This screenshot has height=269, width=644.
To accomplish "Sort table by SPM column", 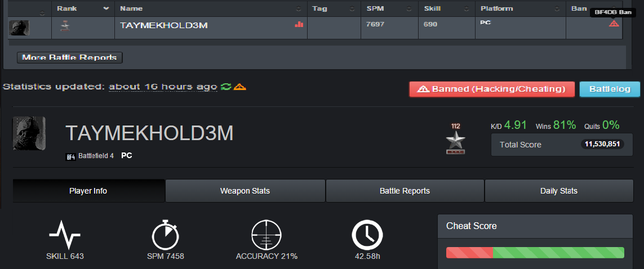I will pos(389,8).
